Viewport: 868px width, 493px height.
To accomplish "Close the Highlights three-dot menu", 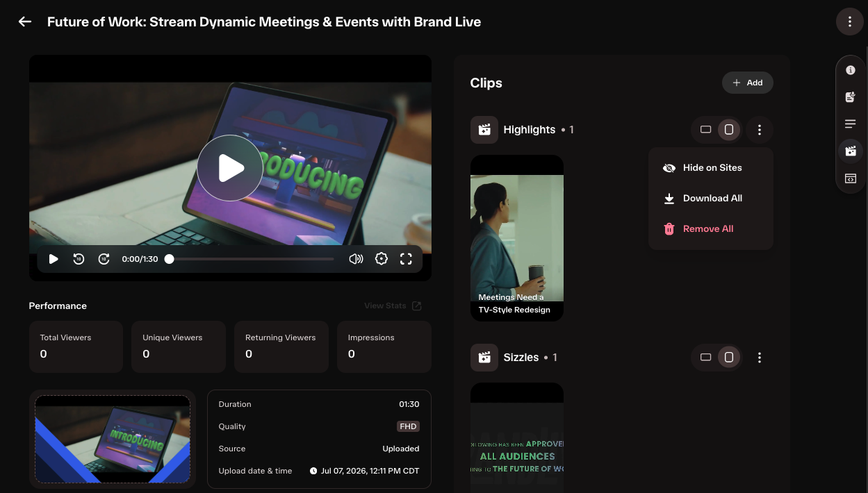I will coord(760,130).
